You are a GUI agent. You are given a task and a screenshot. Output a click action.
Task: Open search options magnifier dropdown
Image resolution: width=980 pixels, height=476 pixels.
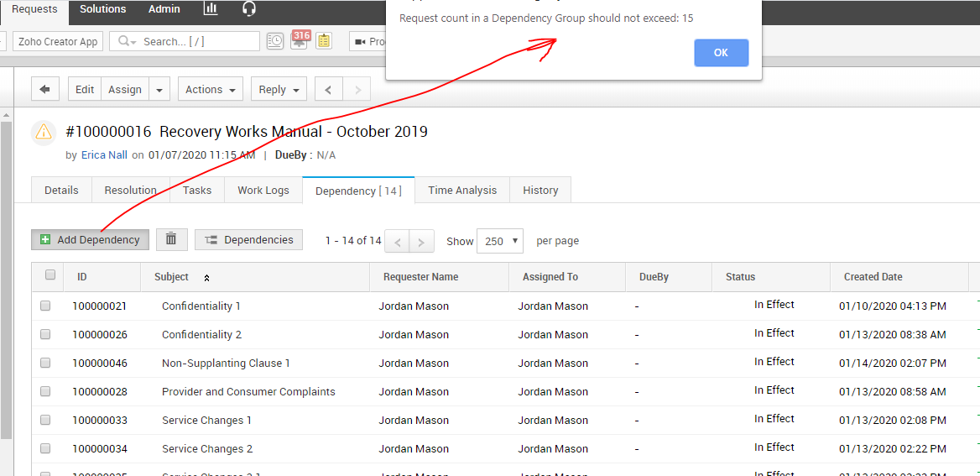tap(126, 41)
